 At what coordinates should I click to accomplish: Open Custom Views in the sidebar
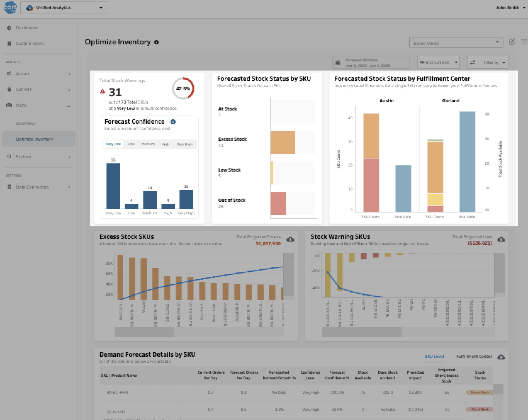point(30,43)
